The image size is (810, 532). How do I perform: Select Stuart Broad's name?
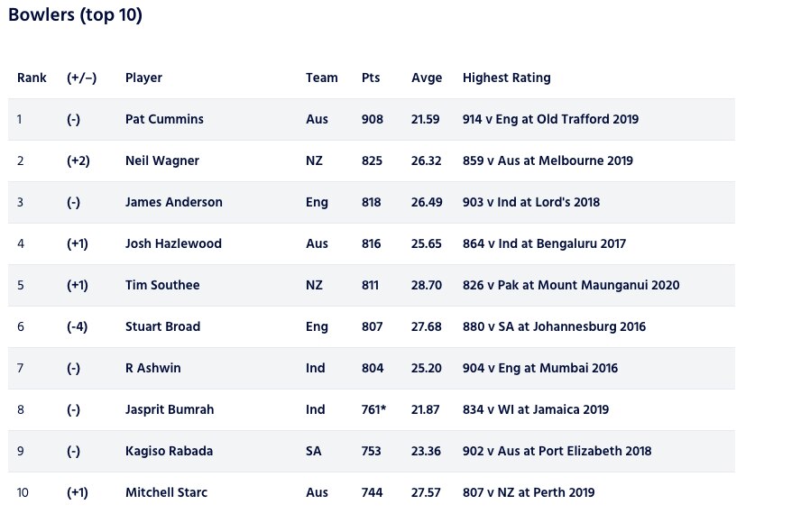(x=162, y=326)
